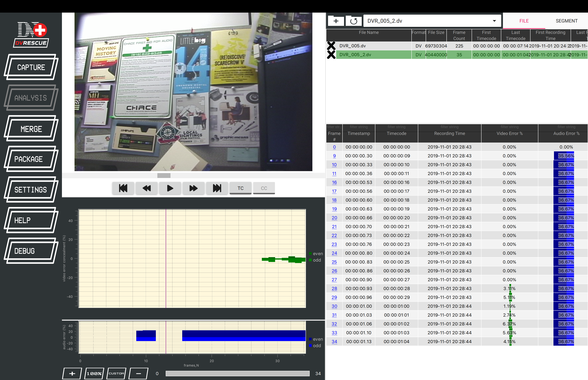Open the DVR_005_2.dv file dropdown
588x380 pixels.
(x=432, y=21)
